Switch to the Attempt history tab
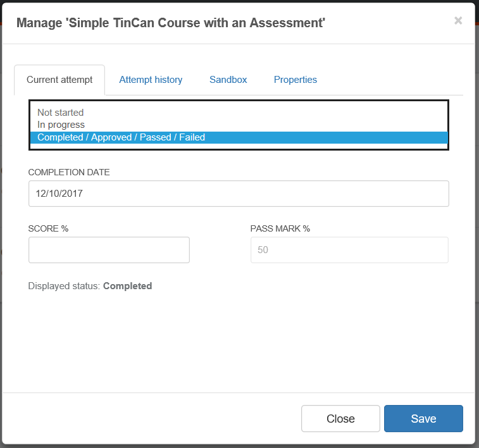 [x=151, y=80]
